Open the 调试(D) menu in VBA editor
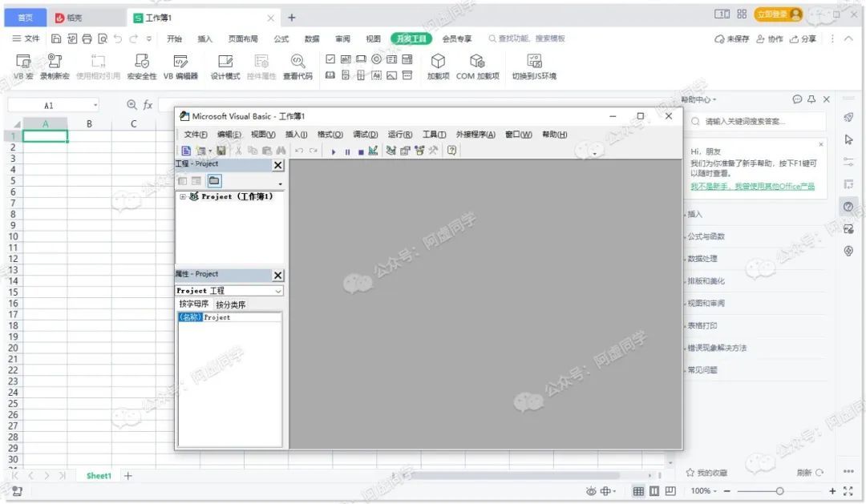 (x=365, y=135)
